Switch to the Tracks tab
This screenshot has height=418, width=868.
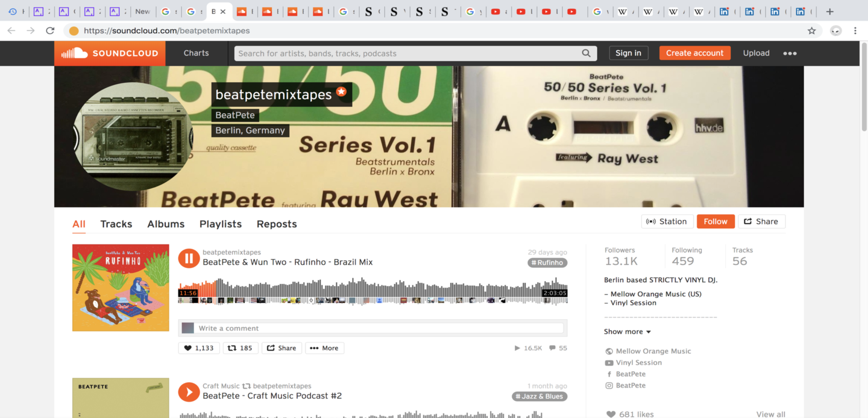pyautogui.click(x=116, y=224)
